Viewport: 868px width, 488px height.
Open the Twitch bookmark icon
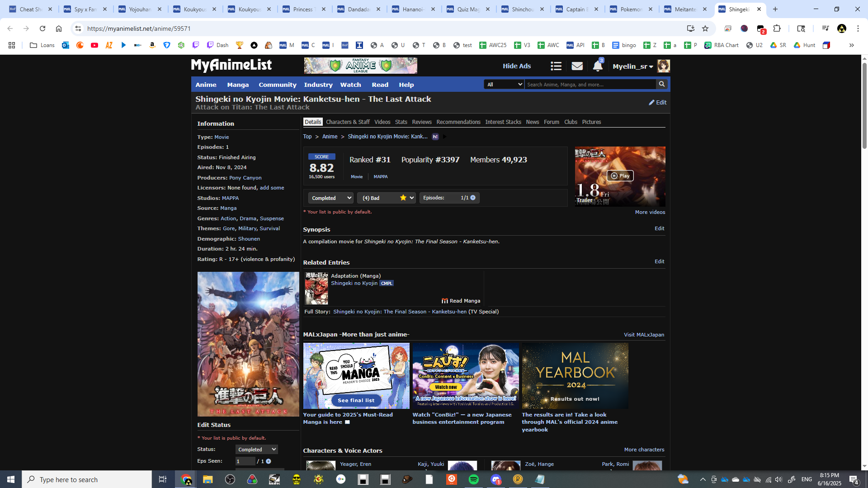pos(196,45)
